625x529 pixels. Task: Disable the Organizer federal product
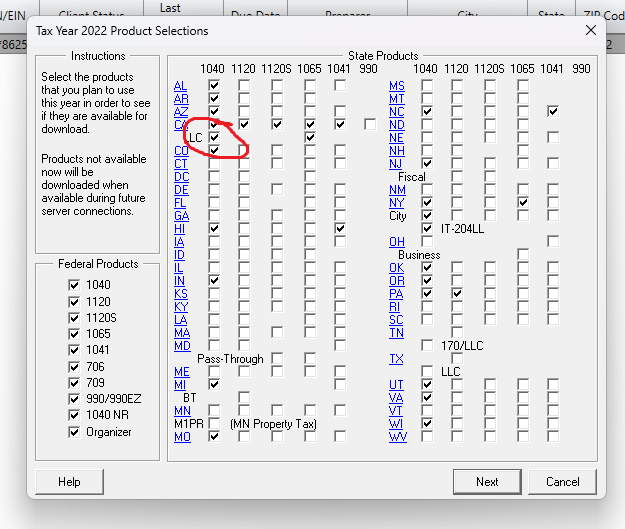73,432
